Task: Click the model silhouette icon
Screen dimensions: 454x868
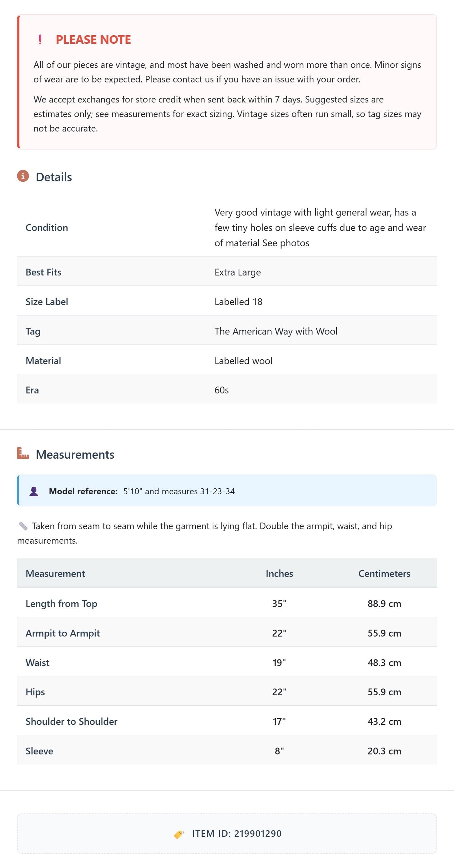Action: (34, 491)
